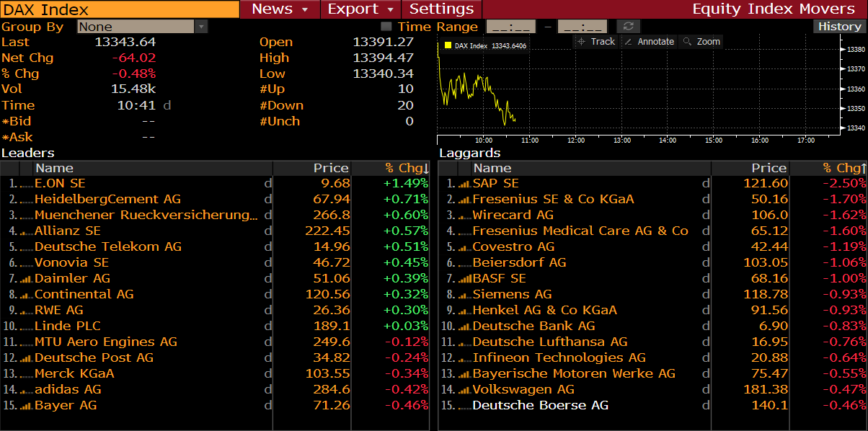Click the yellow DAX Index legend square
The width and height of the screenshot is (868, 431).
pyautogui.click(x=447, y=45)
